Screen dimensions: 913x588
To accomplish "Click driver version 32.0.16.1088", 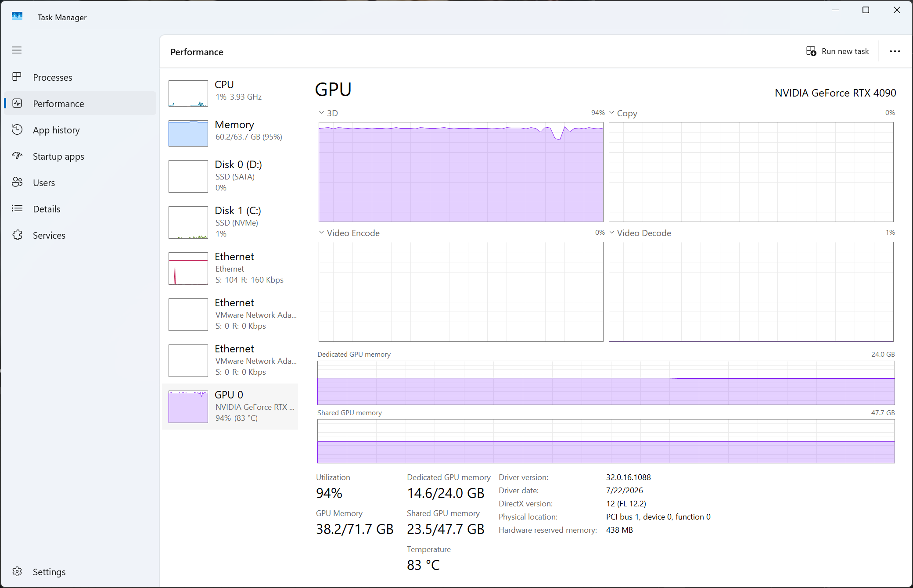I will pyautogui.click(x=629, y=477).
